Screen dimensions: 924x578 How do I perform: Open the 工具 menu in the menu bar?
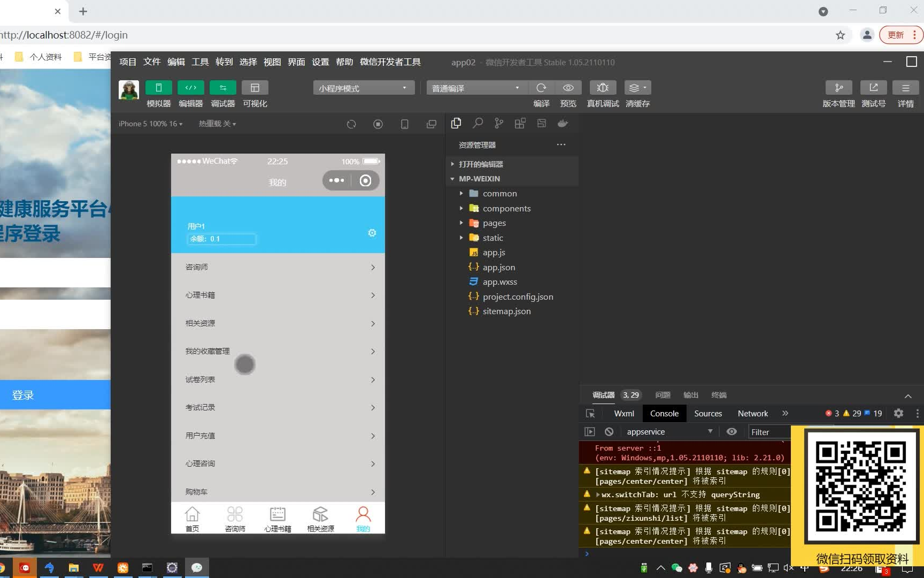pyautogui.click(x=199, y=62)
